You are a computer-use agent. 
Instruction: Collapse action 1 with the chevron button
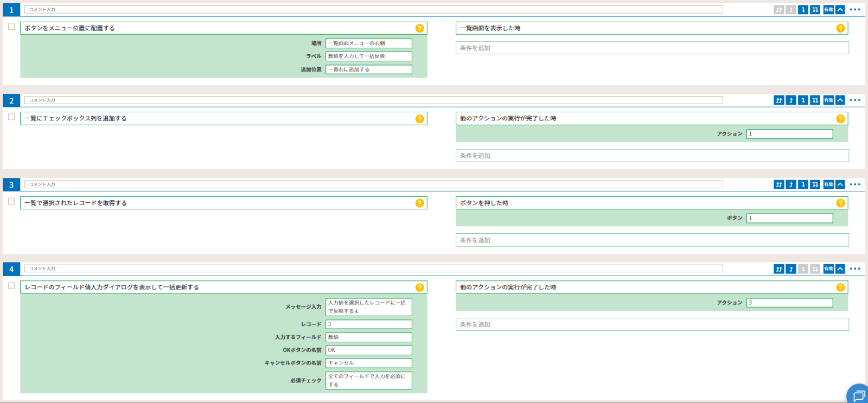click(840, 10)
